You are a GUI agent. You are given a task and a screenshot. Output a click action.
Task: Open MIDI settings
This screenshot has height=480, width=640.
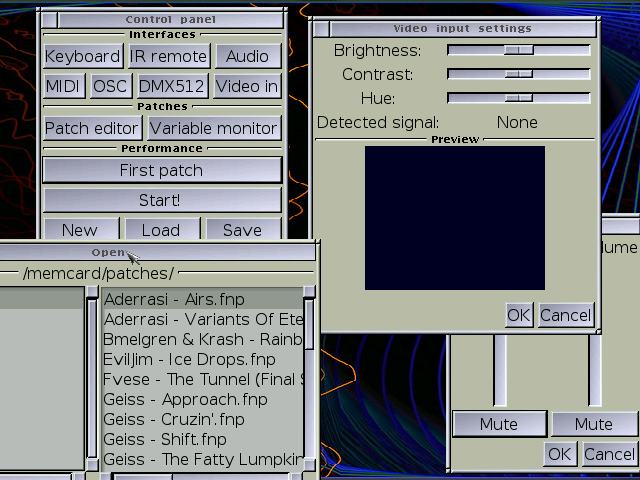click(63, 86)
